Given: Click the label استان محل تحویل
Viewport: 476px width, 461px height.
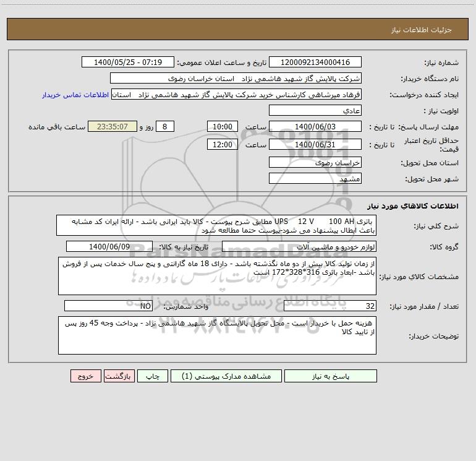Looking at the screenshot, I should (x=430, y=163).
